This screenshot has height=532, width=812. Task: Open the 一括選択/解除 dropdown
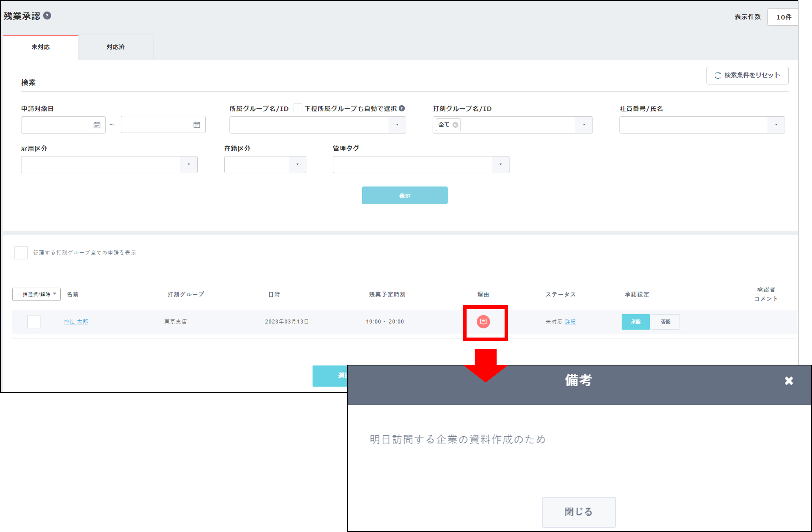click(x=37, y=294)
